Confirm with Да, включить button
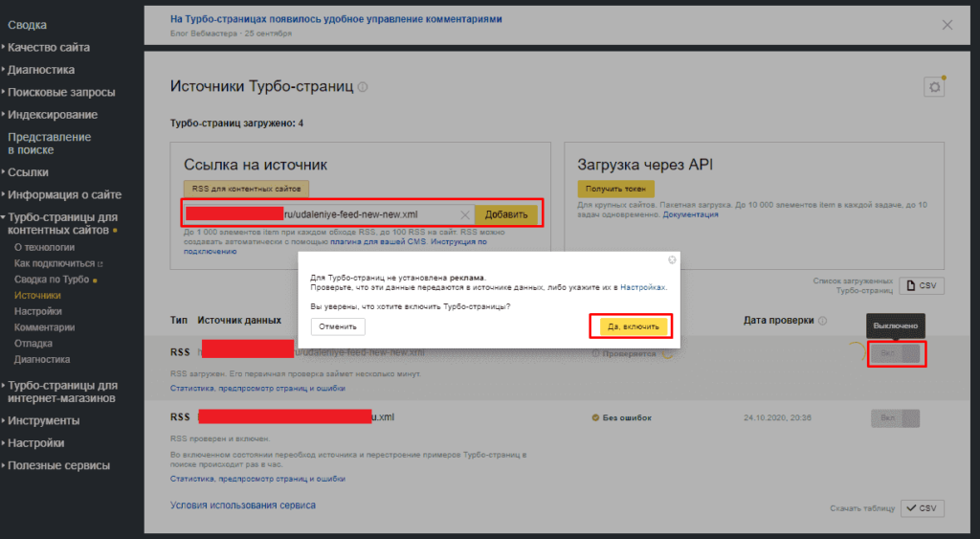980x539 pixels. (634, 326)
